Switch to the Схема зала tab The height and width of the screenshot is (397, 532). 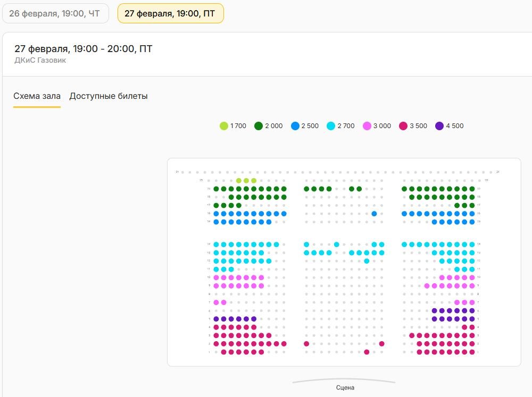click(37, 96)
